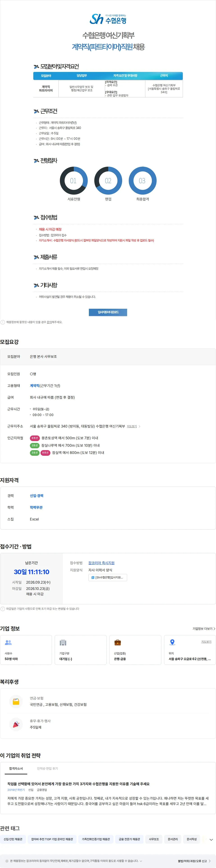Click the 모집분야 header cell in the table
The height and width of the screenshot is (868, 216).
pyautogui.click(x=46, y=76)
